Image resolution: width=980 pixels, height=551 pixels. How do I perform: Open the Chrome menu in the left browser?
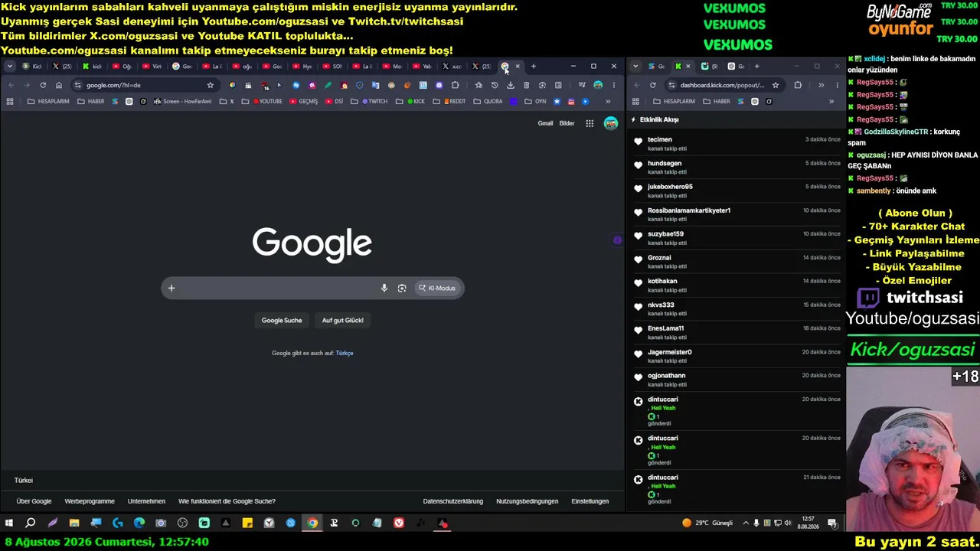pyautogui.click(x=613, y=85)
